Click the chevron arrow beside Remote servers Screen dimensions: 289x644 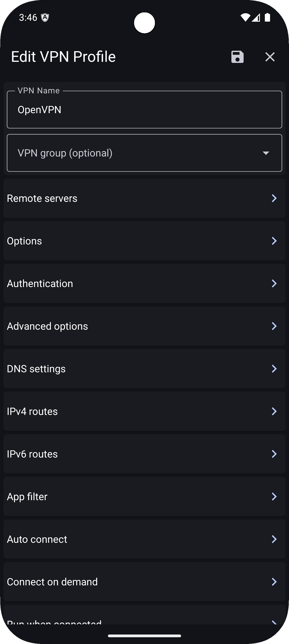coord(274,198)
